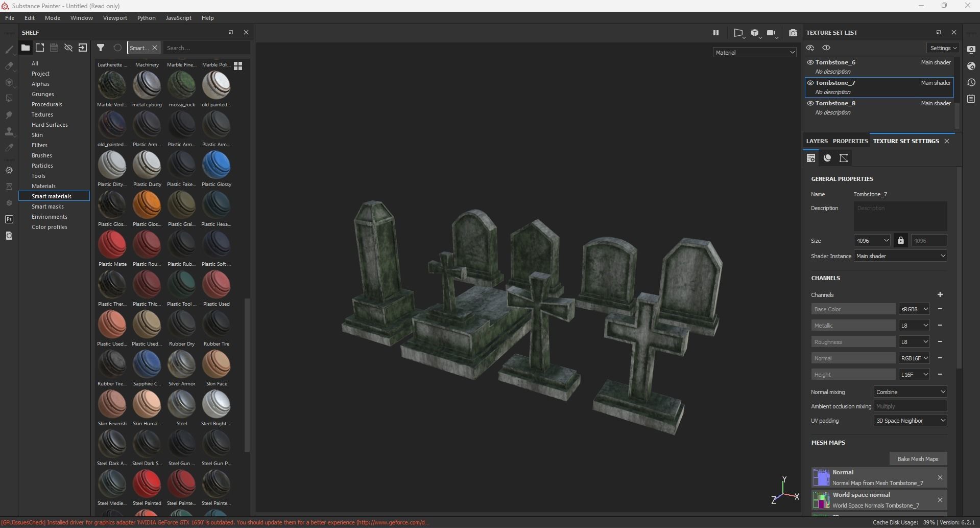Image resolution: width=980 pixels, height=528 pixels.
Task: Select the Paint brush tool
Action: coord(9,50)
